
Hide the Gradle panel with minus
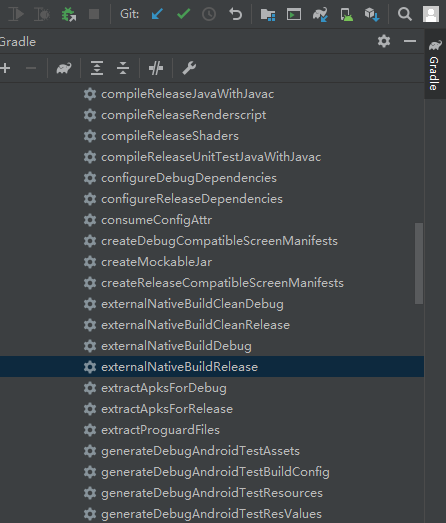click(410, 41)
